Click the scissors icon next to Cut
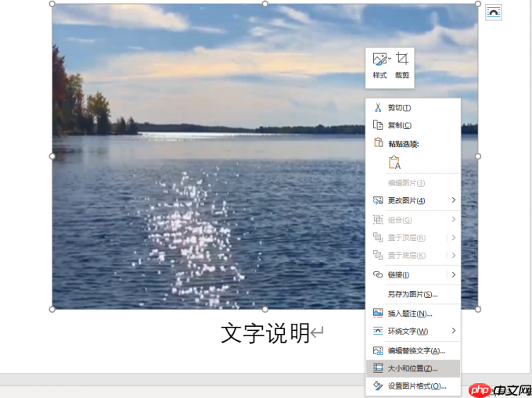This screenshot has height=398, width=532. 378,107
